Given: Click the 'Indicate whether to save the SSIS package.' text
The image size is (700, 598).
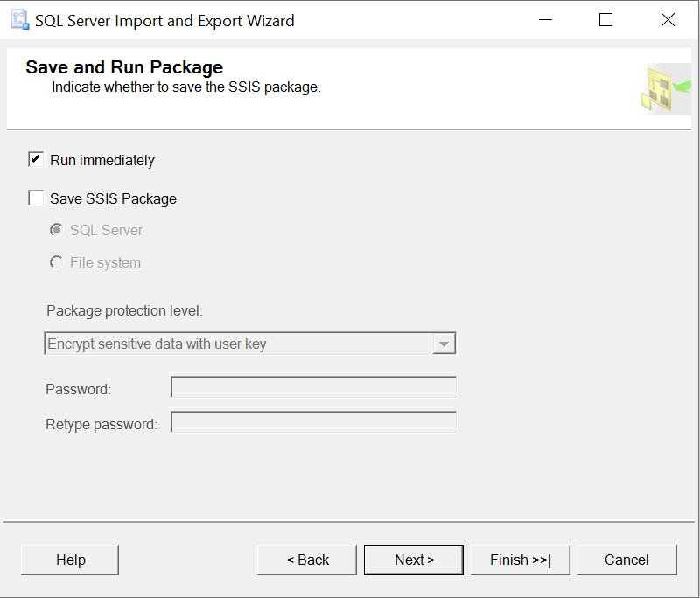Looking at the screenshot, I should click(x=186, y=87).
